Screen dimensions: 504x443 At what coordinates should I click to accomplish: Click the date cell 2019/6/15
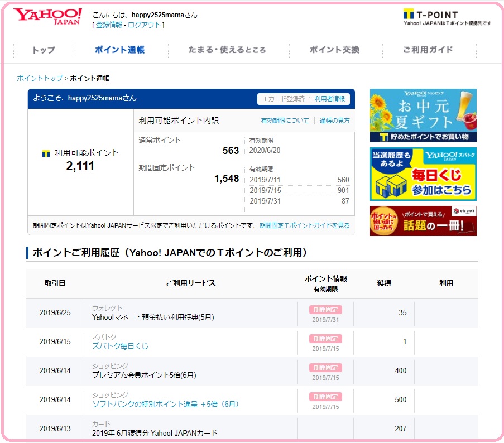pos(55,342)
